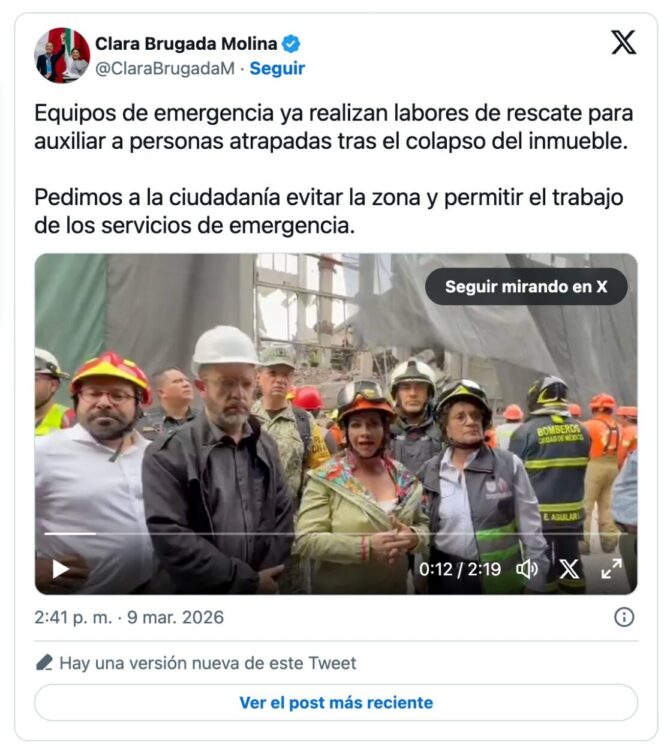
Task: Follow the account with Seguir
Action: tap(277, 68)
